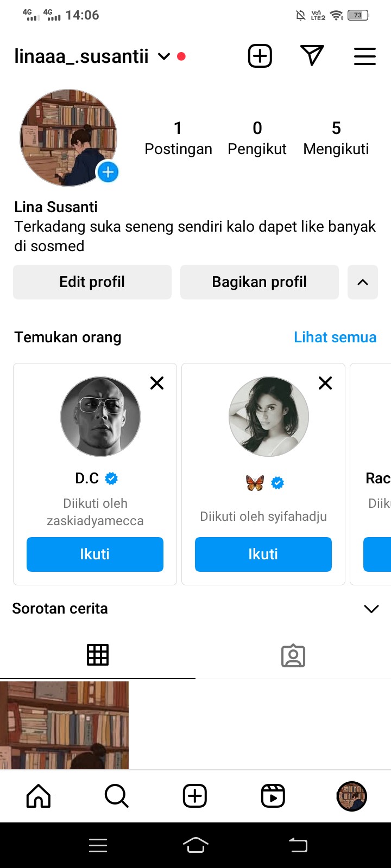
Task: Open the Search magnifier icon
Action: coord(116,796)
